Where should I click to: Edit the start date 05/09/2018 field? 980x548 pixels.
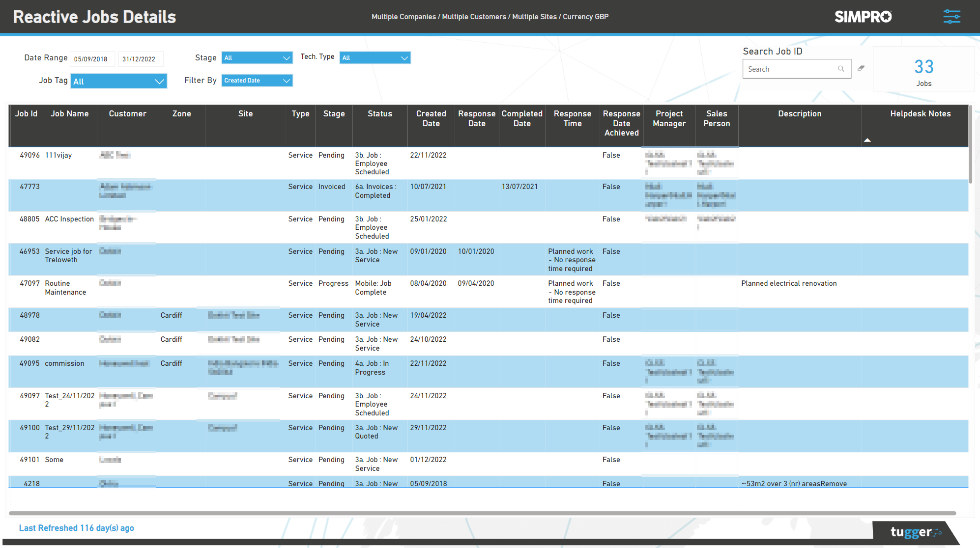coord(92,59)
